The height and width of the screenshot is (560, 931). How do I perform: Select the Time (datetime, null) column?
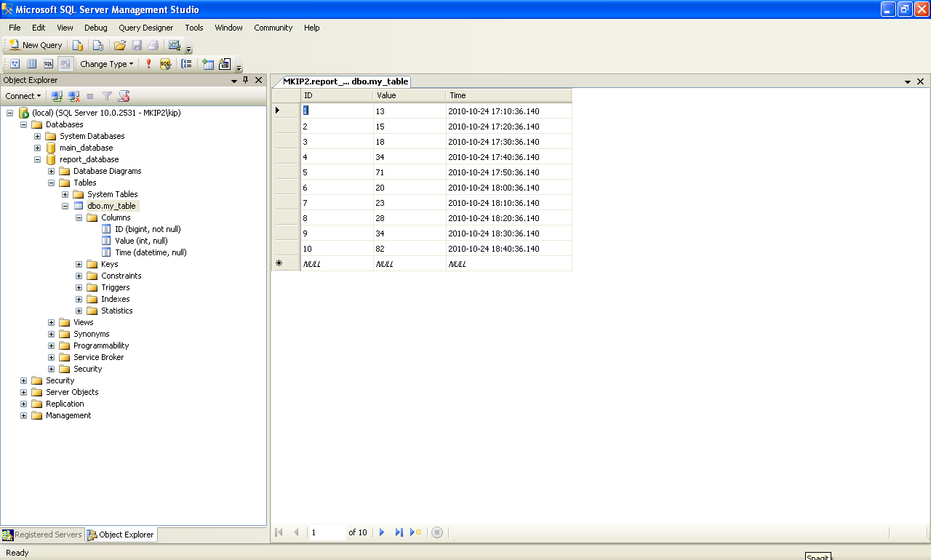151,252
